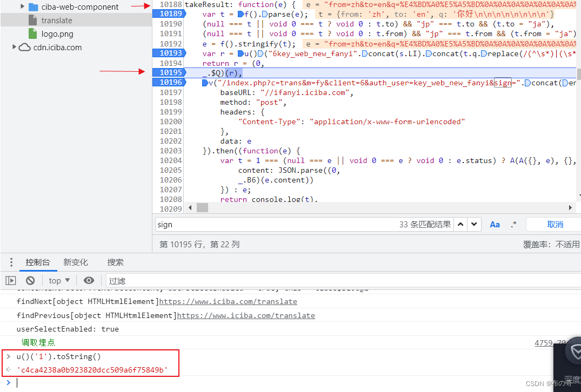Go to previous search match
The height and width of the screenshot is (392, 581).
tap(460, 224)
